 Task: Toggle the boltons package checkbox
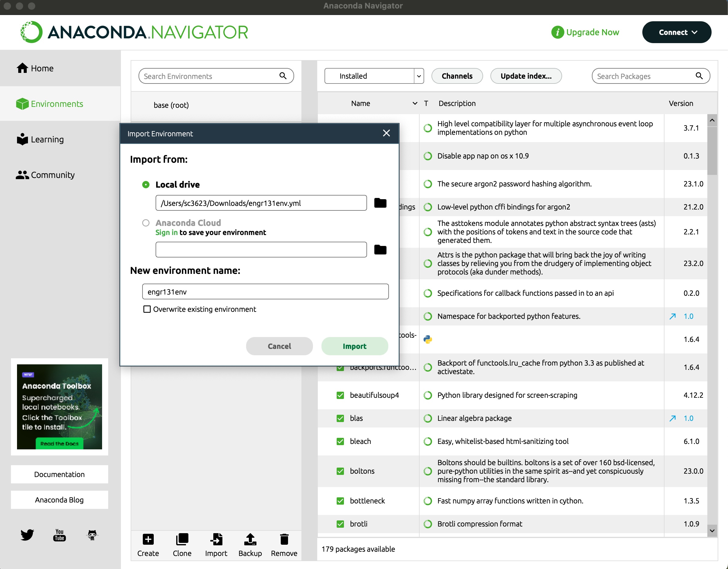(340, 471)
